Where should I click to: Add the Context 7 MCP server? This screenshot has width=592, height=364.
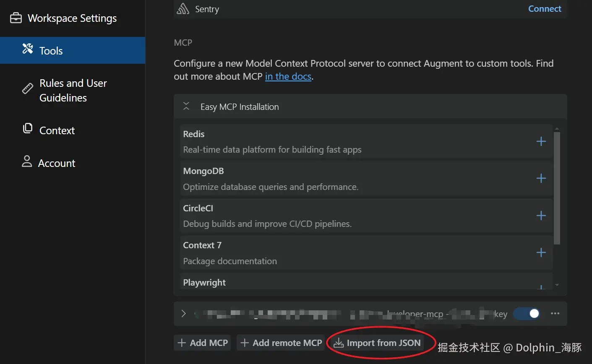(541, 252)
